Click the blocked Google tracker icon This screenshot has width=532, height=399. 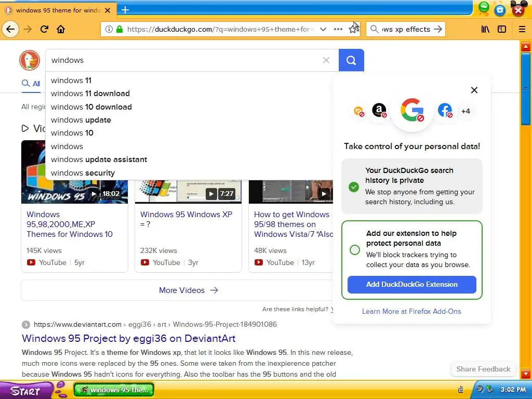pos(412,110)
